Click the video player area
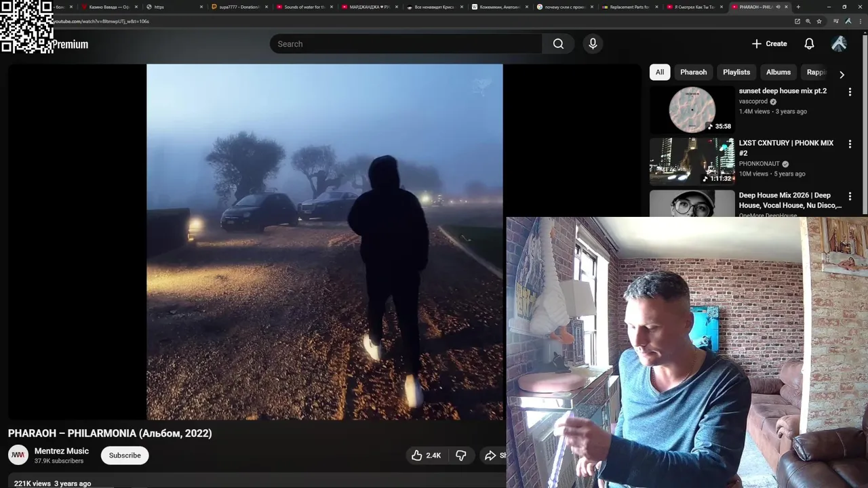 pos(324,242)
